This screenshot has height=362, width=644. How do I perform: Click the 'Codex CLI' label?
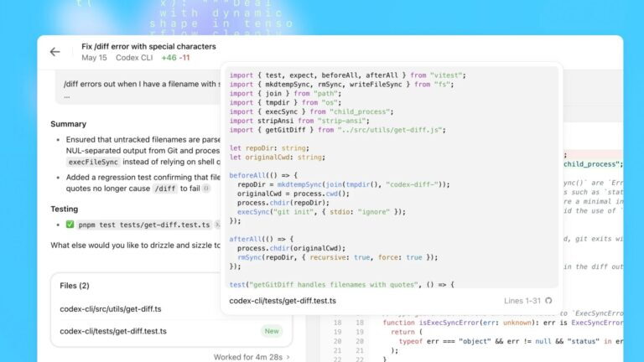click(134, 58)
